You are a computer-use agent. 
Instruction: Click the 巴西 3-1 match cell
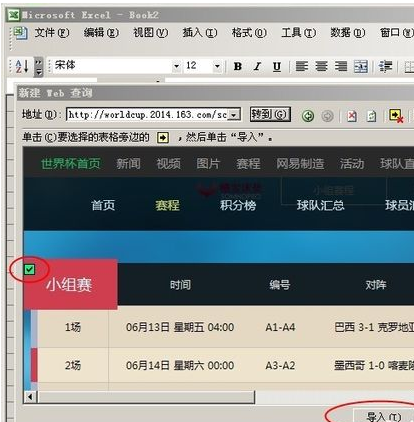(374, 327)
